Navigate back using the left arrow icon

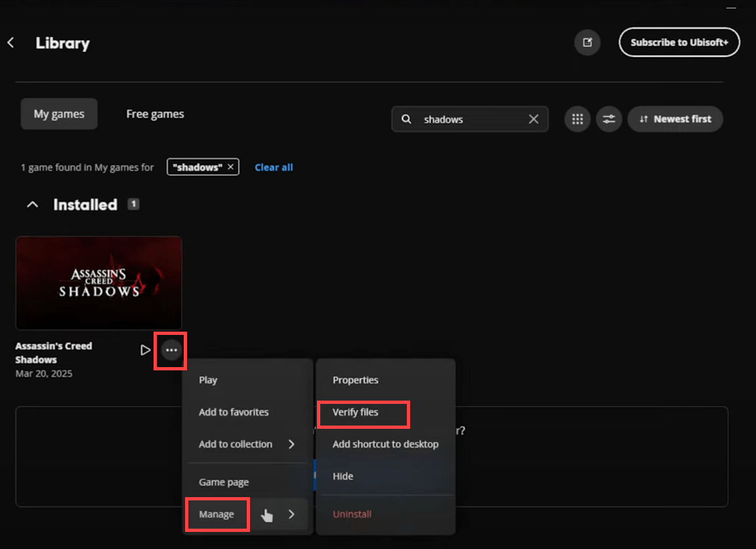(10, 42)
